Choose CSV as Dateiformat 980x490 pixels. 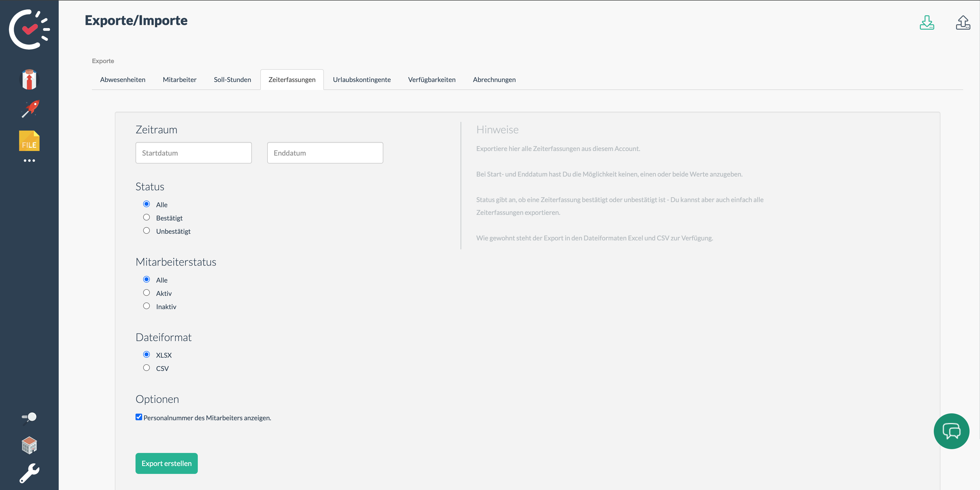tap(146, 368)
